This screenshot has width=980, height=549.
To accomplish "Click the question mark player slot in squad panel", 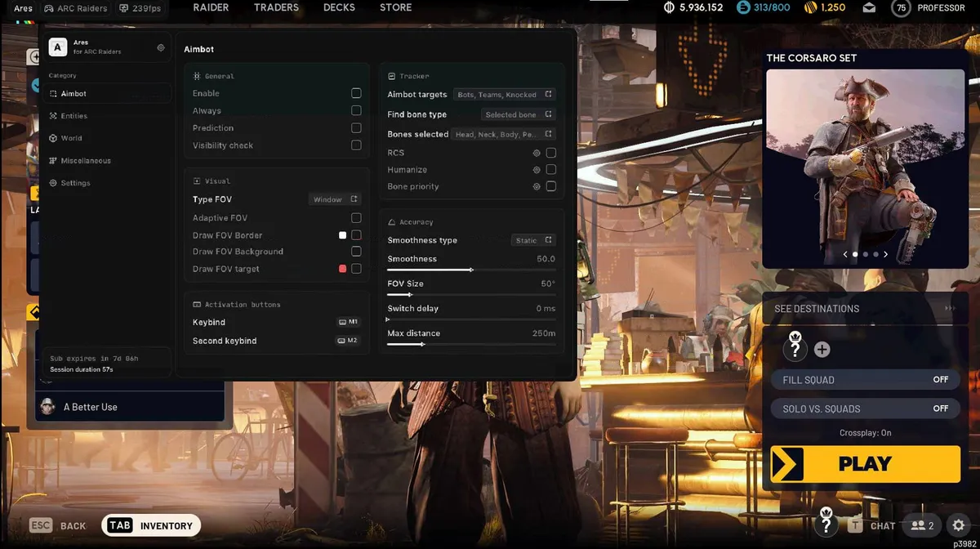I will click(795, 347).
